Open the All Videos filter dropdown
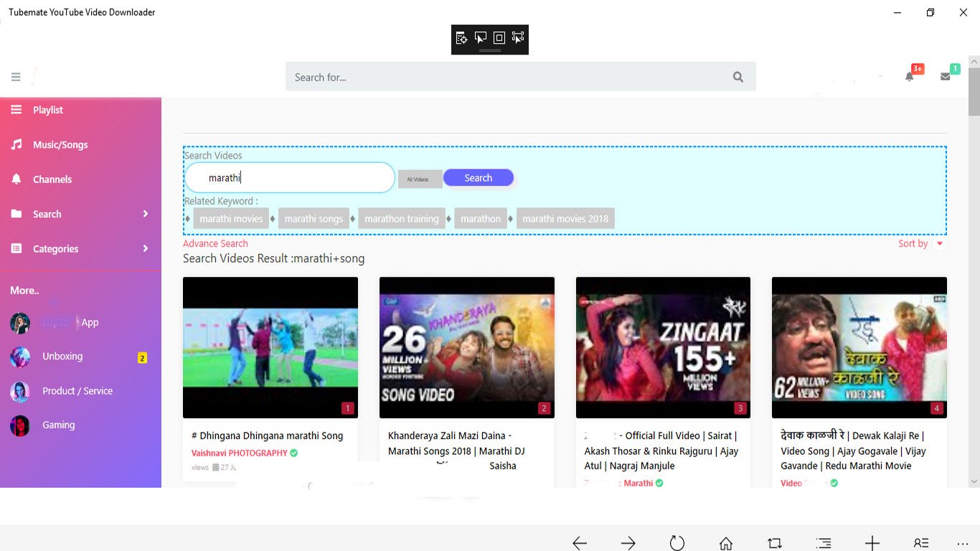Image resolution: width=980 pixels, height=551 pixels. (420, 179)
